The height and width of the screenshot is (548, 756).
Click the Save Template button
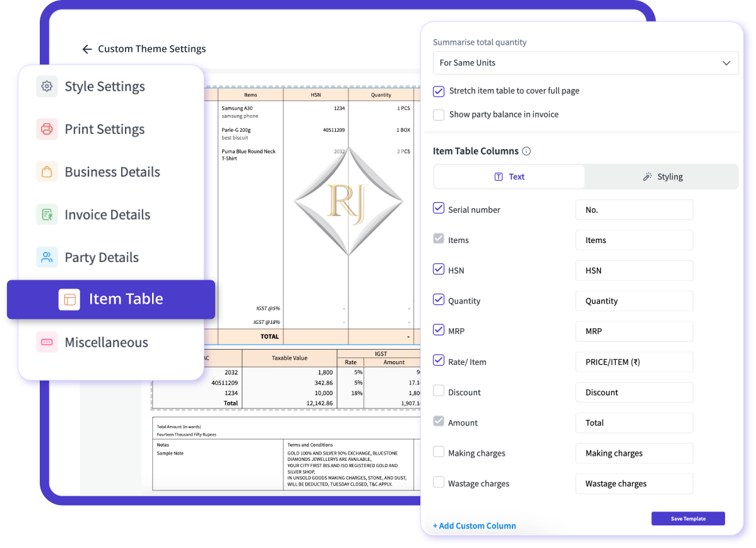[x=688, y=518]
